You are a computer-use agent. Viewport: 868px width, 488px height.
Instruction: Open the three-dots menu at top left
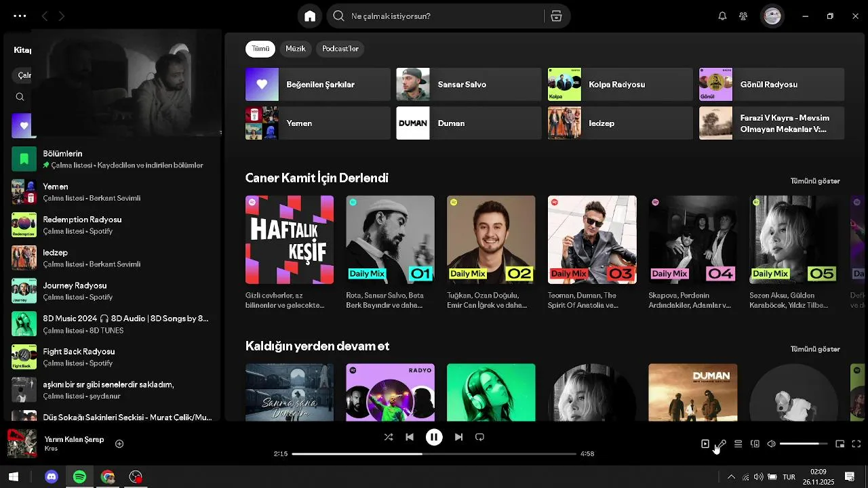20,16
